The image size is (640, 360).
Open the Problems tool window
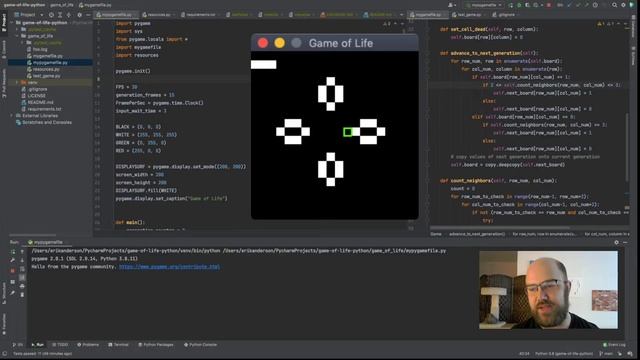pyautogui.click(x=88, y=345)
